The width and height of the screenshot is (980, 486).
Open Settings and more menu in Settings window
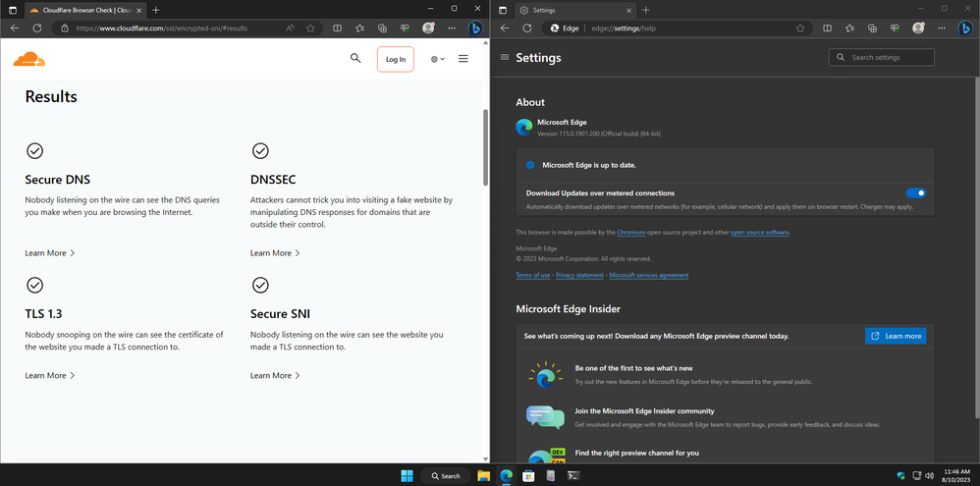click(x=942, y=28)
